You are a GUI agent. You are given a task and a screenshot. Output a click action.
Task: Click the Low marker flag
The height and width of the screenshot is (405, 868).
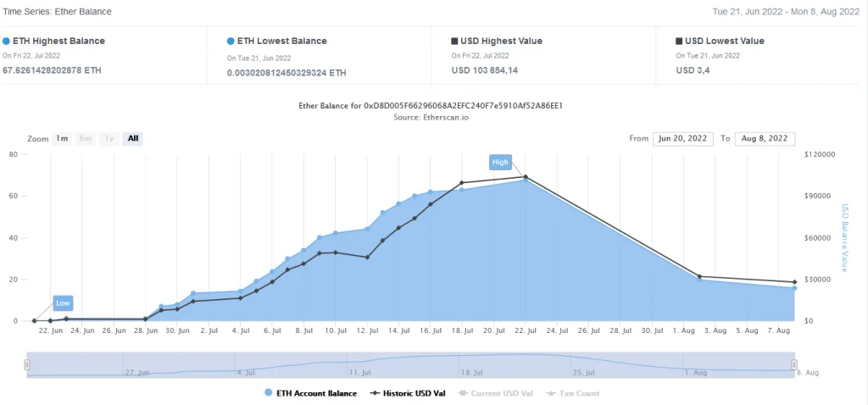(63, 303)
